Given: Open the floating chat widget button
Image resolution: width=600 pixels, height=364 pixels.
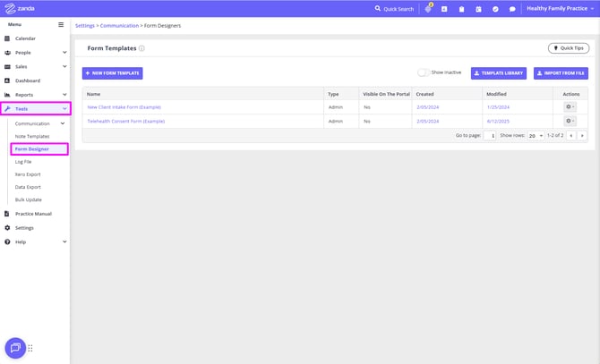Looking at the screenshot, I should coord(15,348).
